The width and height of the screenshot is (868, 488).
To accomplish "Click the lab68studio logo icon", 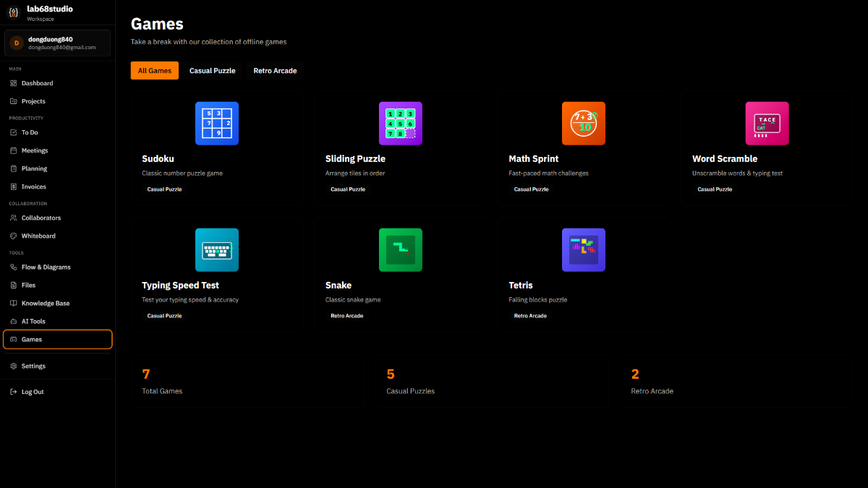I will 14,13.
